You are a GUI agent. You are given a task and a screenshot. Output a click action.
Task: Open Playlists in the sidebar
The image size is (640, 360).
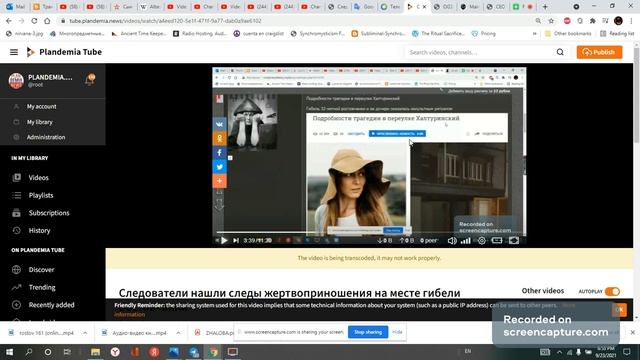pyautogui.click(x=41, y=195)
